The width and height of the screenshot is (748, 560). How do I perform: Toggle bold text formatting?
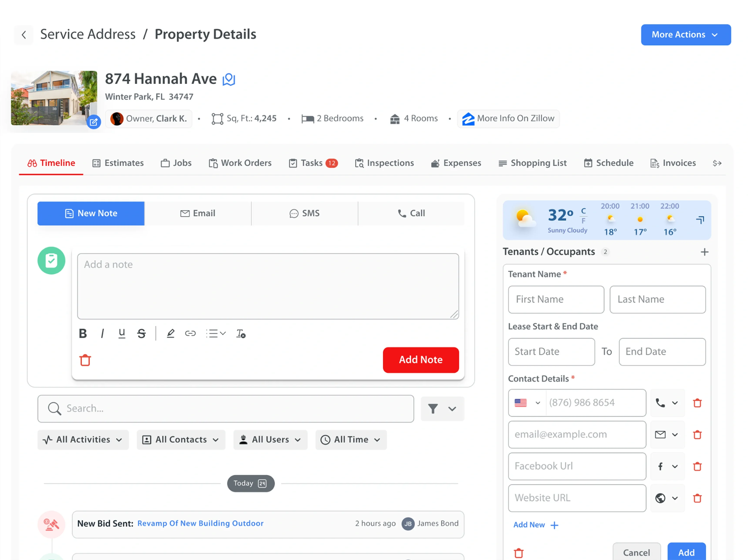tap(83, 333)
